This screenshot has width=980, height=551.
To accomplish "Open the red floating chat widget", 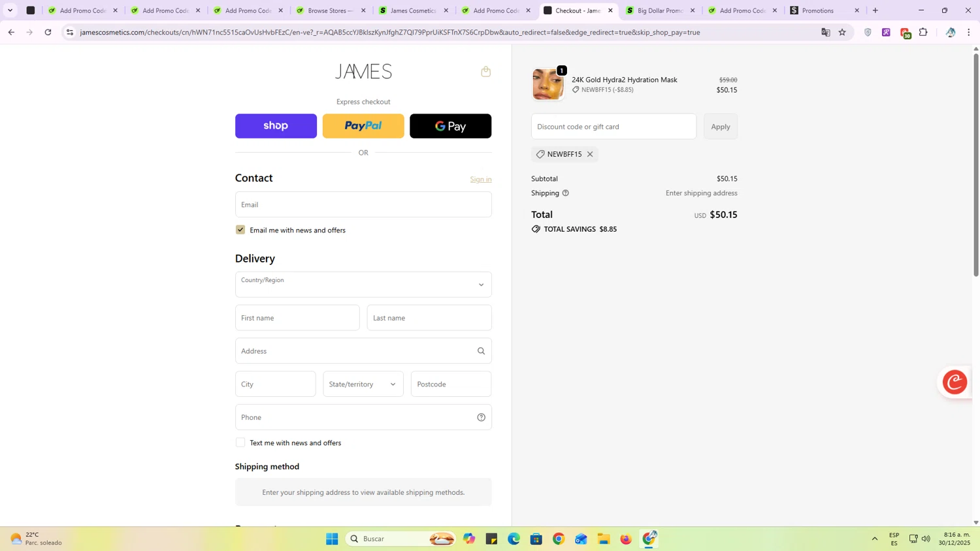I will tap(955, 382).
